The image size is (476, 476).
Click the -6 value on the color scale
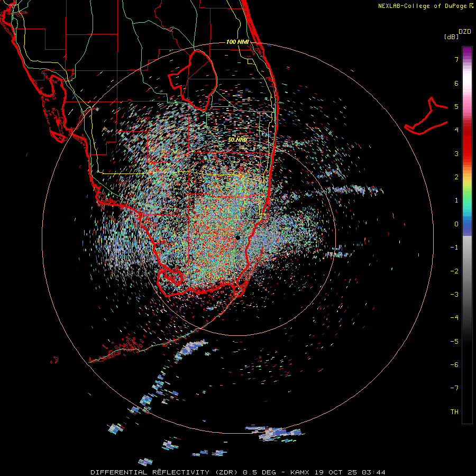pyautogui.click(x=454, y=365)
